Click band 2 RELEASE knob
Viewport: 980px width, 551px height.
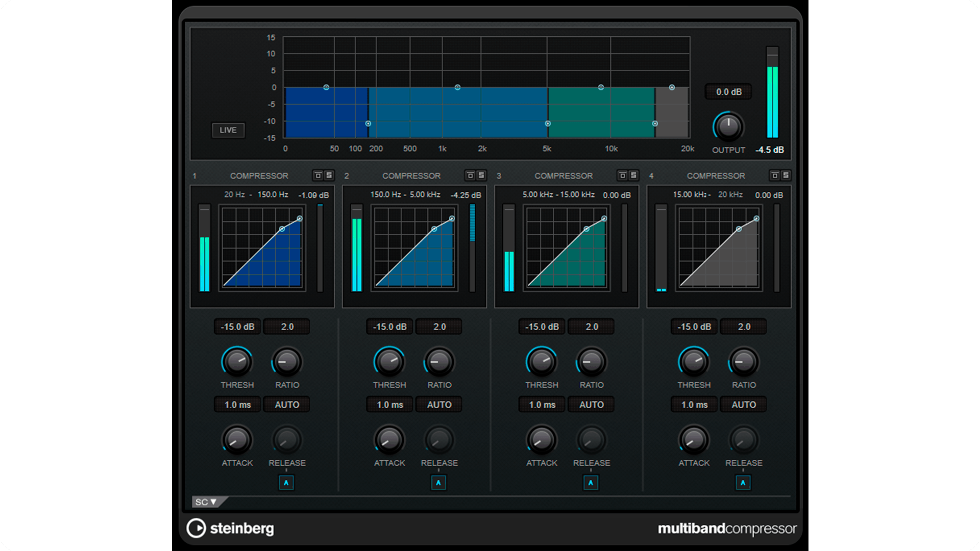point(439,440)
